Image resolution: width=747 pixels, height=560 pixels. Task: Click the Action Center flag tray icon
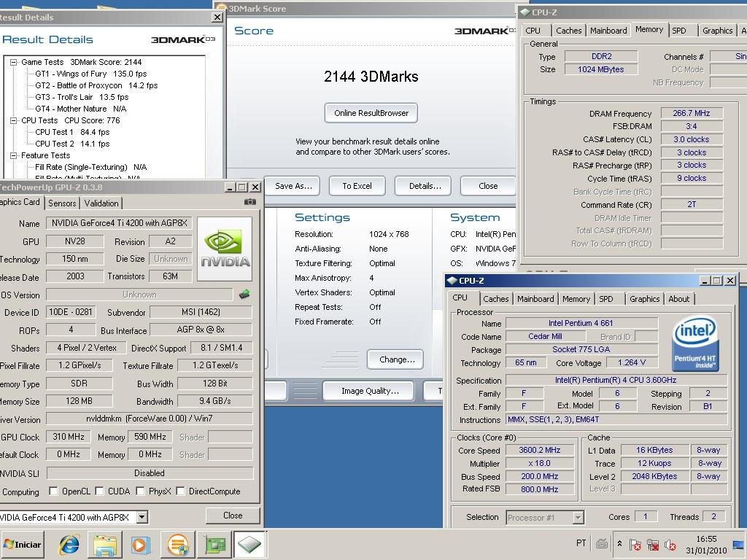[x=635, y=545]
